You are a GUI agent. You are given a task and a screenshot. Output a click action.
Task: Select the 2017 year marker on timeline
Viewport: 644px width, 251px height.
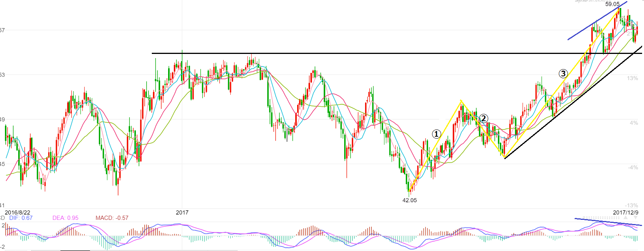point(182,213)
